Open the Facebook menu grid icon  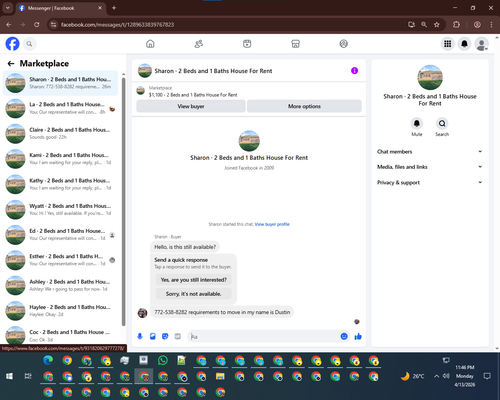[x=448, y=44]
